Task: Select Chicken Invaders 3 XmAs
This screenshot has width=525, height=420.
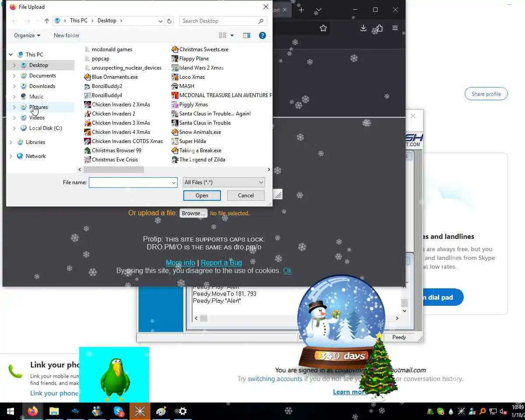Action: click(x=117, y=123)
